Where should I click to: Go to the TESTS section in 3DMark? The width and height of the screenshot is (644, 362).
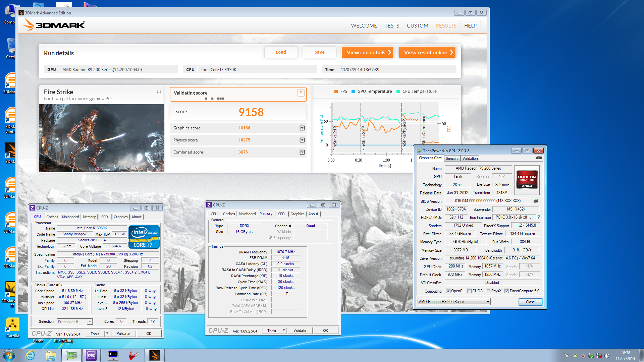pyautogui.click(x=392, y=26)
